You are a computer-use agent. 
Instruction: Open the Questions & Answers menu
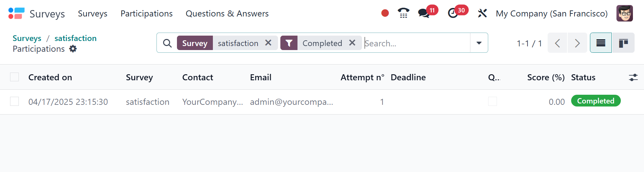(227, 13)
